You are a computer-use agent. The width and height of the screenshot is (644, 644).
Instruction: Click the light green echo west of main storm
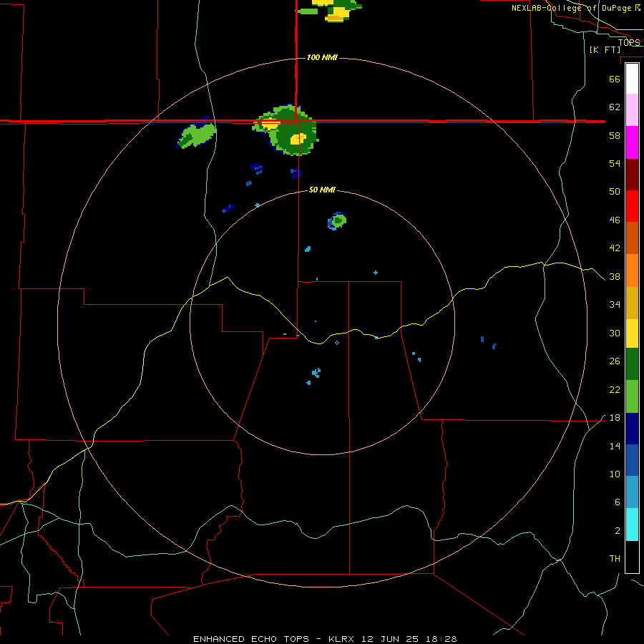[197, 135]
